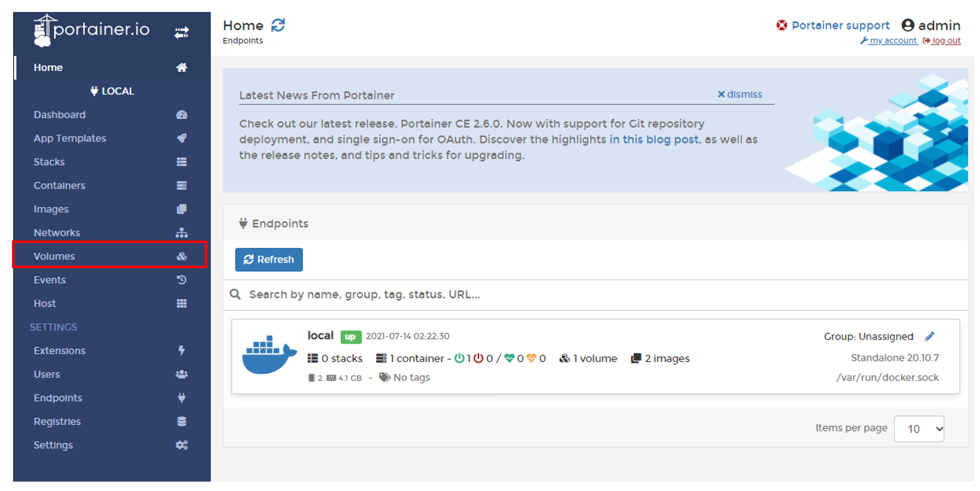Dismiss the Latest News banner
Image resolution: width=980 pixels, height=491 pixels.
click(740, 94)
